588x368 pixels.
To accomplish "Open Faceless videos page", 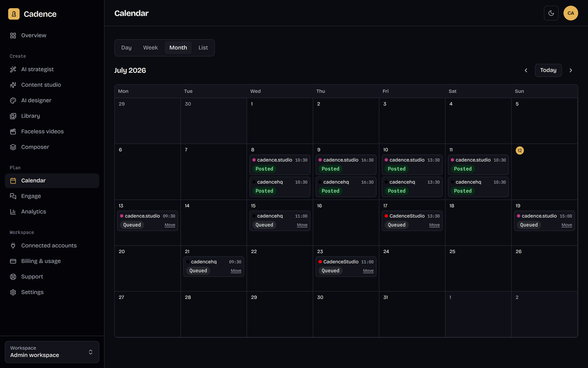I will coord(52,132).
